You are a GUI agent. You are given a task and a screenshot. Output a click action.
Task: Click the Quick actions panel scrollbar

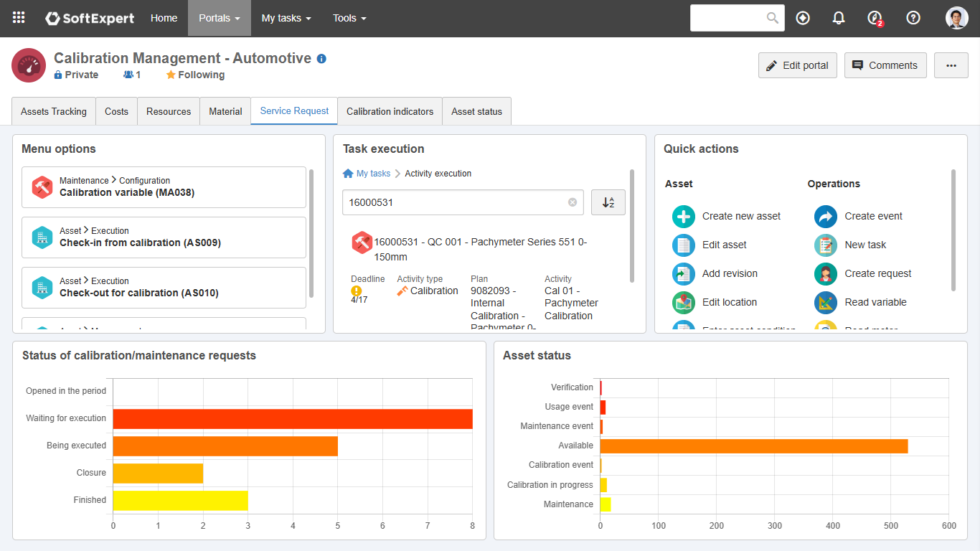(953, 230)
